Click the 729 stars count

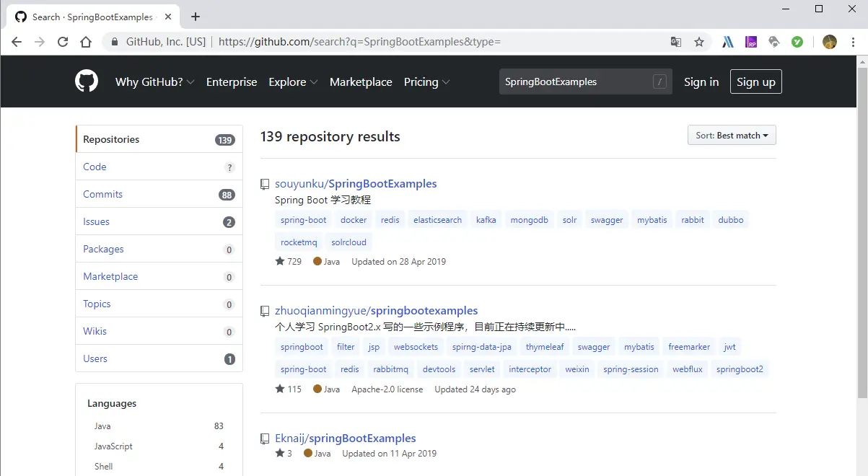point(289,262)
